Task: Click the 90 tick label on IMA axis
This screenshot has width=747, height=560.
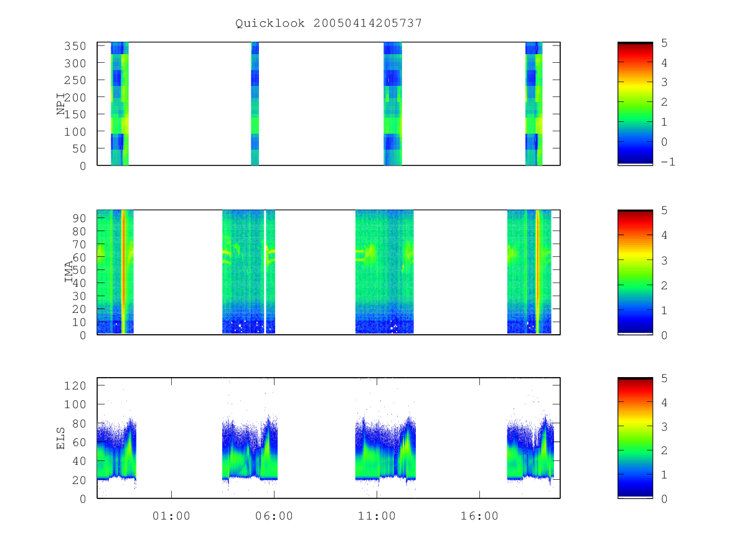Action: pyautogui.click(x=80, y=218)
